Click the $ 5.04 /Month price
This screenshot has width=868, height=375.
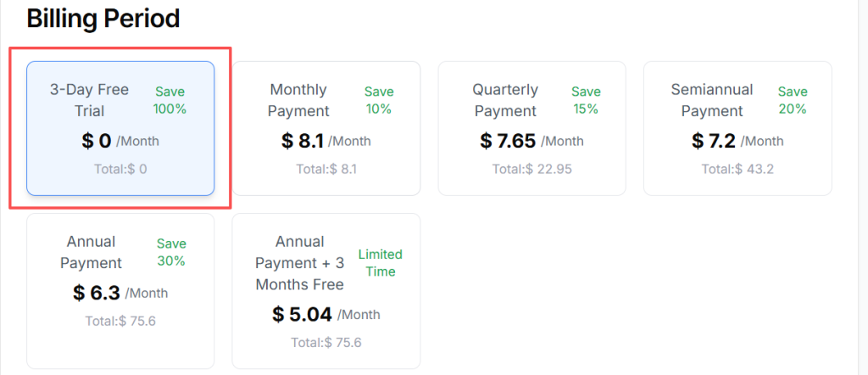[326, 315]
